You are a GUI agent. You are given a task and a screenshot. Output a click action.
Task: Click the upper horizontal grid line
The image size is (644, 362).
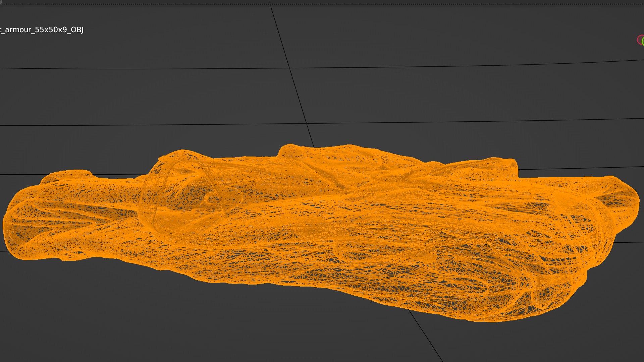coord(134,69)
